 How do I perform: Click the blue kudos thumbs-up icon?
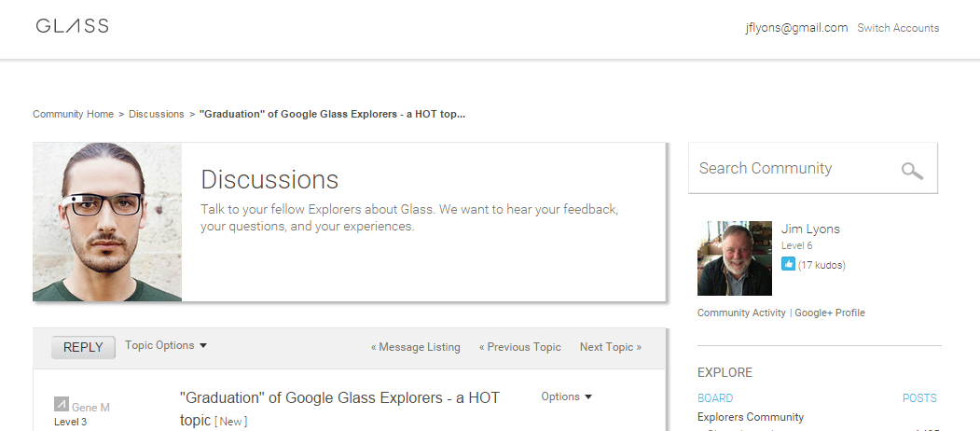[x=788, y=264]
